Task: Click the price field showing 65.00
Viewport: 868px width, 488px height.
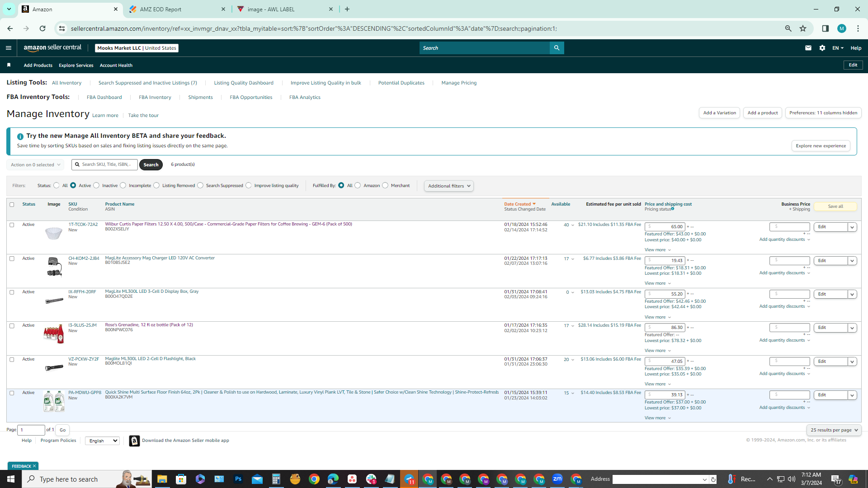Action: [665, 227]
